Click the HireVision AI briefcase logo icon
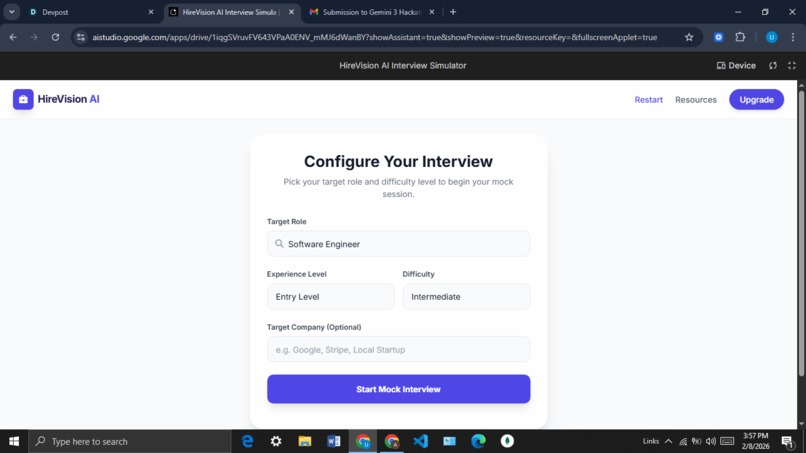Viewport: 806px width, 453px height. click(x=23, y=99)
